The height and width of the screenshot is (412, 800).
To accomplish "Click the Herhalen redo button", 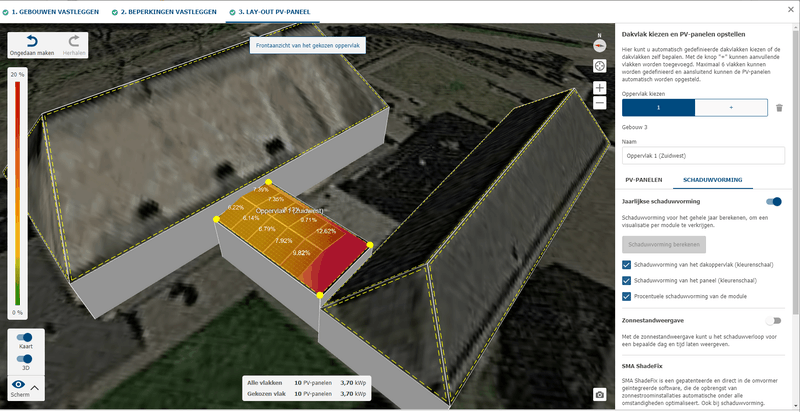I will [74, 45].
